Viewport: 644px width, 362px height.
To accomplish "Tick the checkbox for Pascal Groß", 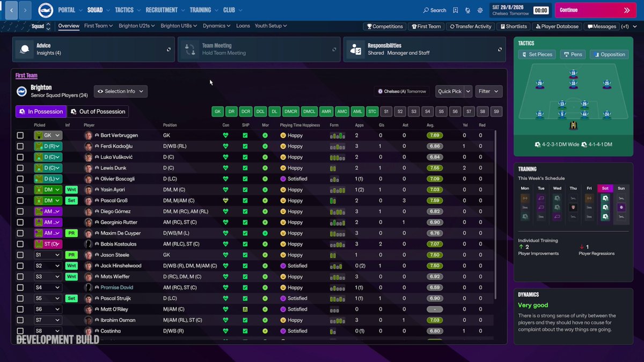I will (20, 201).
